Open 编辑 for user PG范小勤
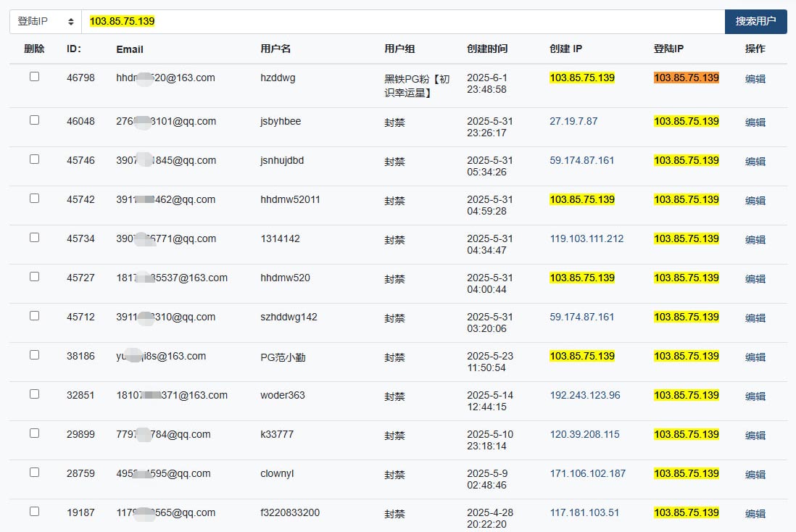796x532 pixels. (x=755, y=357)
